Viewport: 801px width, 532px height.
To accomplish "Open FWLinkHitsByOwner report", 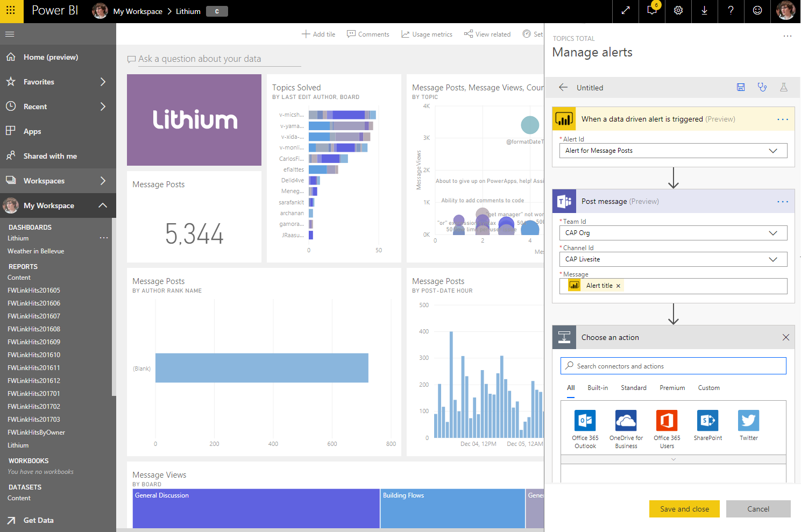I will click(x=36, y=432).
